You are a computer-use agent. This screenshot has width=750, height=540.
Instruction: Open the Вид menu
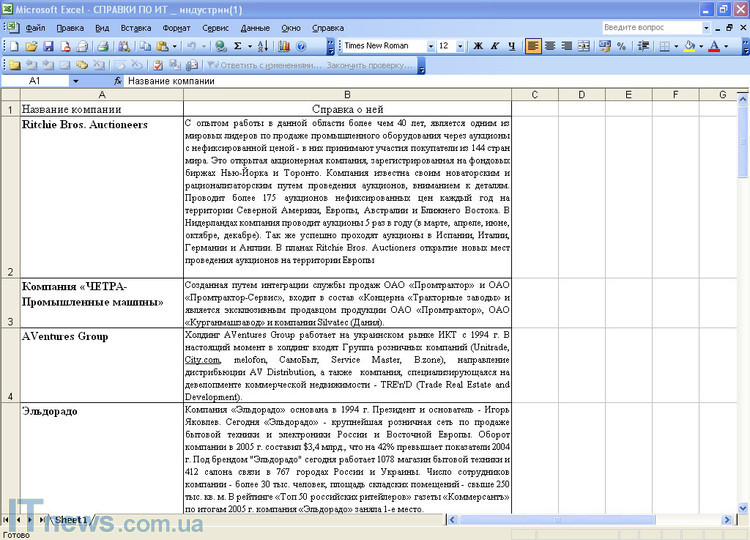click(102, 28)
